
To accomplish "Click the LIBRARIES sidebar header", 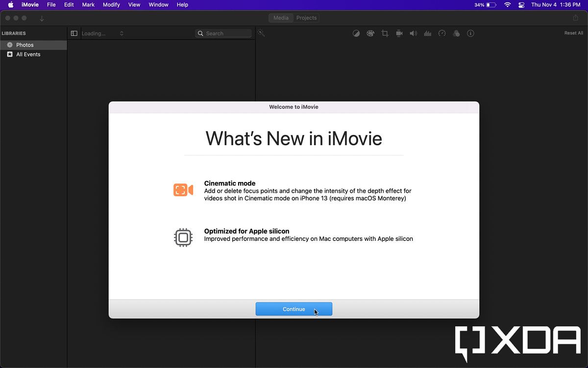I will (x=14, y=33).
